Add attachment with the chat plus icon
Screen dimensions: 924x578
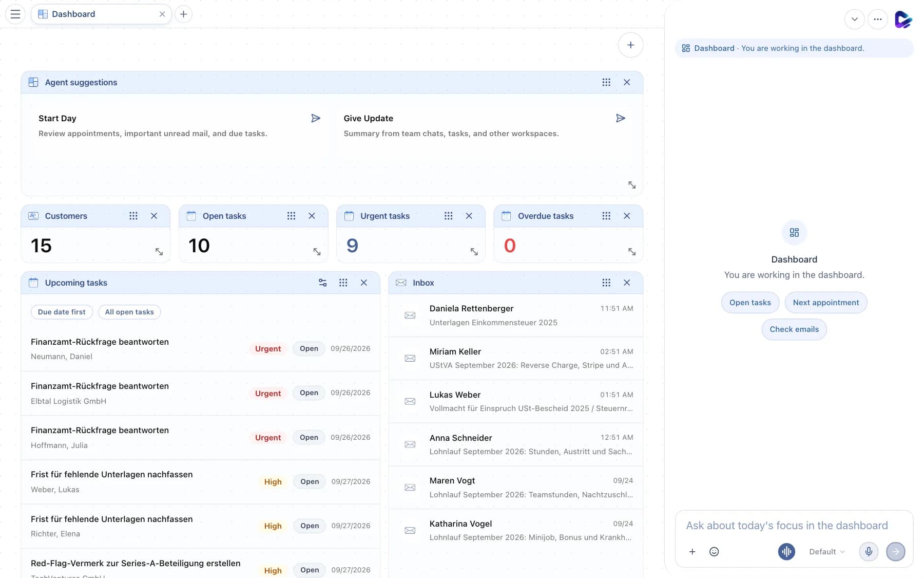pyautogui.click(x=692, y=552)
